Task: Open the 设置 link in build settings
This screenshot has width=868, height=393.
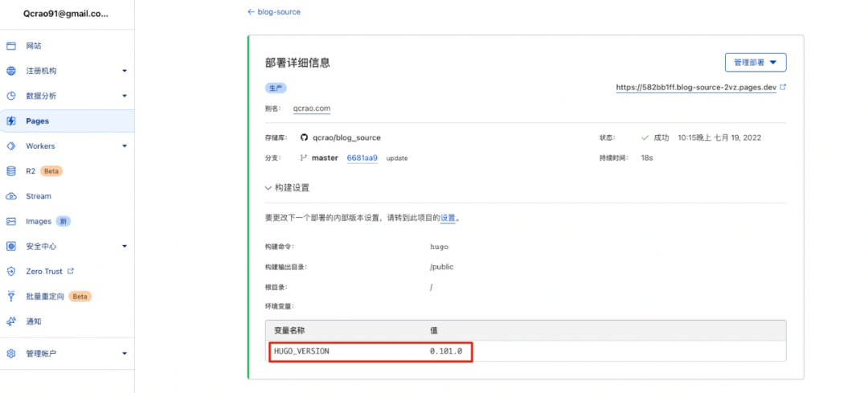Action: [x=448, y=218]
